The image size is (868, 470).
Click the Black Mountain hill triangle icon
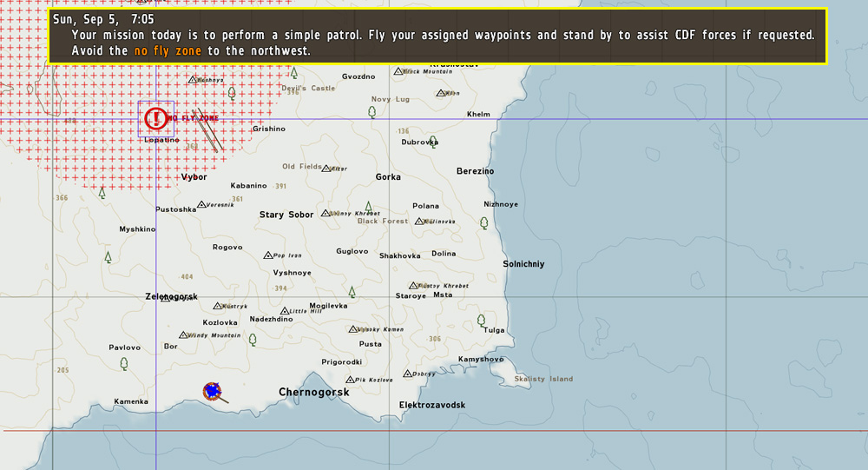pos(398,71)
